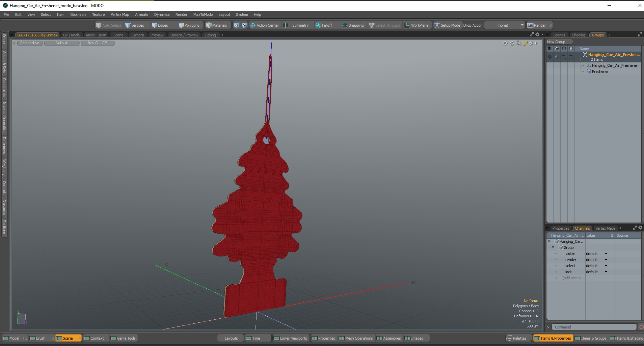Viewport: 644px width, 346px height.
Task: Open the Falloff options
Action: pos(324,25)
